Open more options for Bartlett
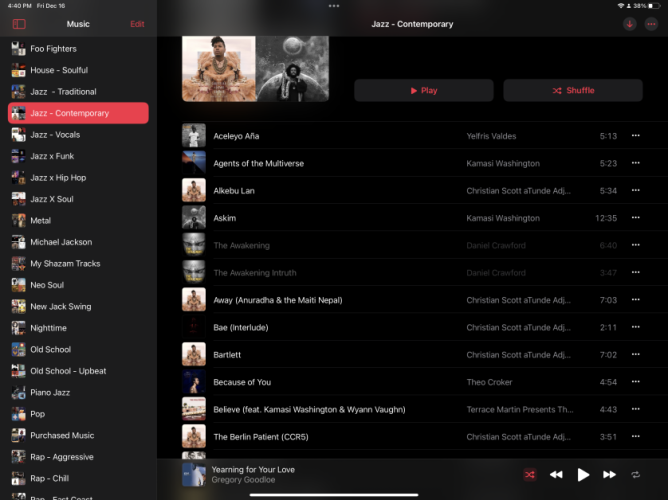This screenshot has height=500, width=668. (x=635, y=354)
